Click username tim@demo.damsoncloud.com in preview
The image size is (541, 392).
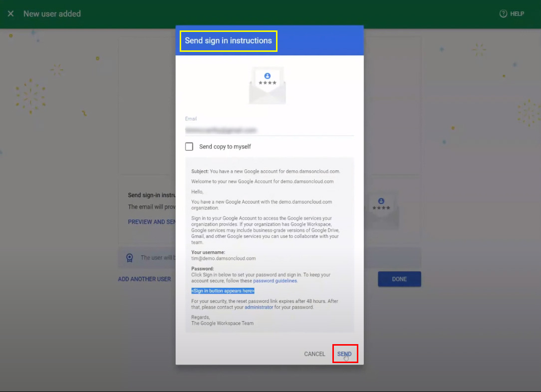tap(223, 259)
